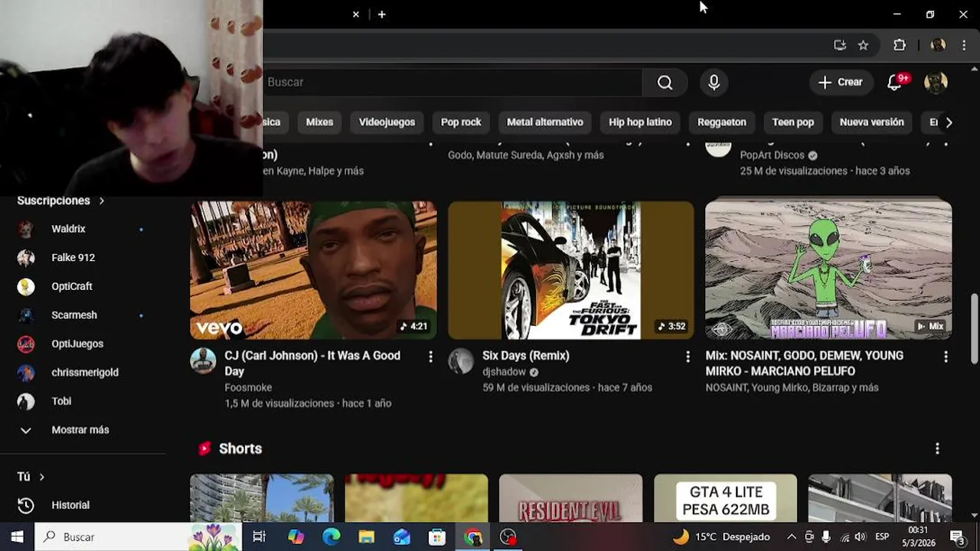Viewport: 980px width, 551px height.
Task: Click the CJ video channel avatar
Action: coord(203,361)
